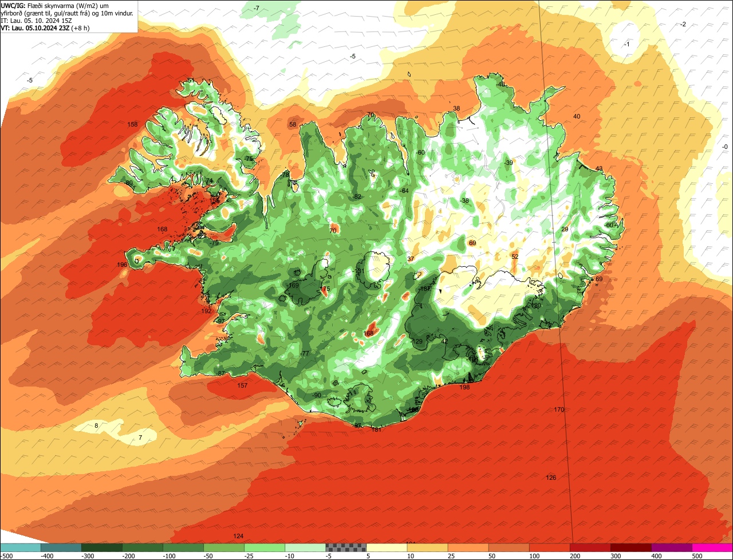Image resolution: width=733 pixels, height=560 pixels.
Task: Click the '-7' value at the top
Action: click(256, 8)
